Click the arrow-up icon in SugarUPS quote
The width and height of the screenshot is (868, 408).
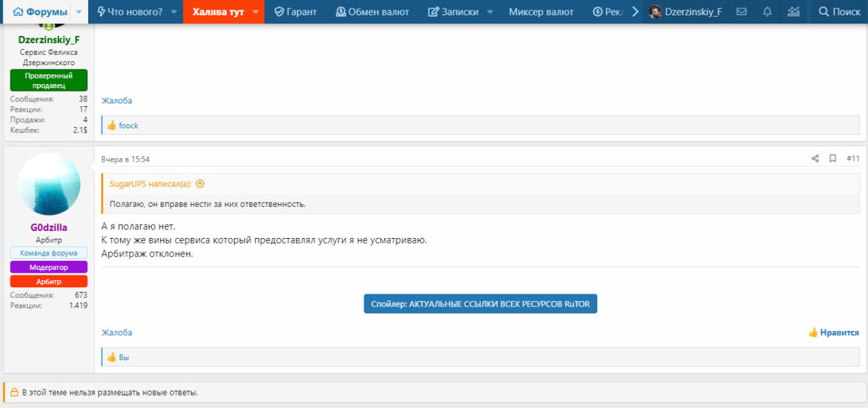(200, 184)
